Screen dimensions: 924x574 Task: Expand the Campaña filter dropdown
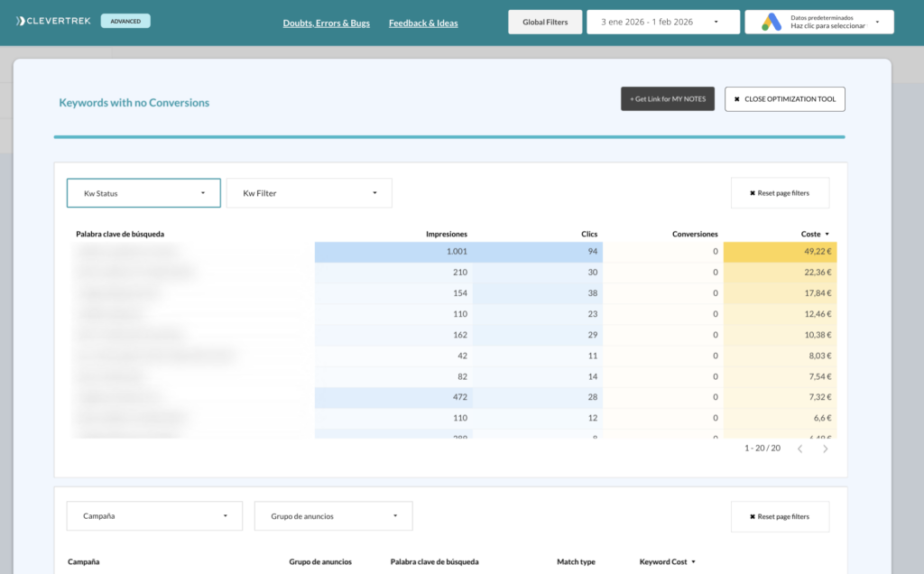pos(154,516)
